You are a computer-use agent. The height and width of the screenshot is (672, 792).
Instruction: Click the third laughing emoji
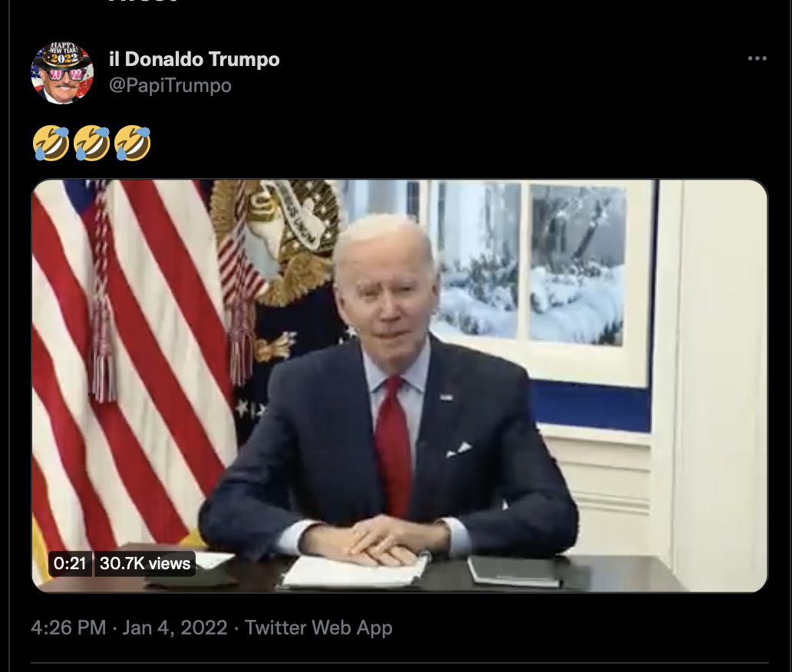132,143
